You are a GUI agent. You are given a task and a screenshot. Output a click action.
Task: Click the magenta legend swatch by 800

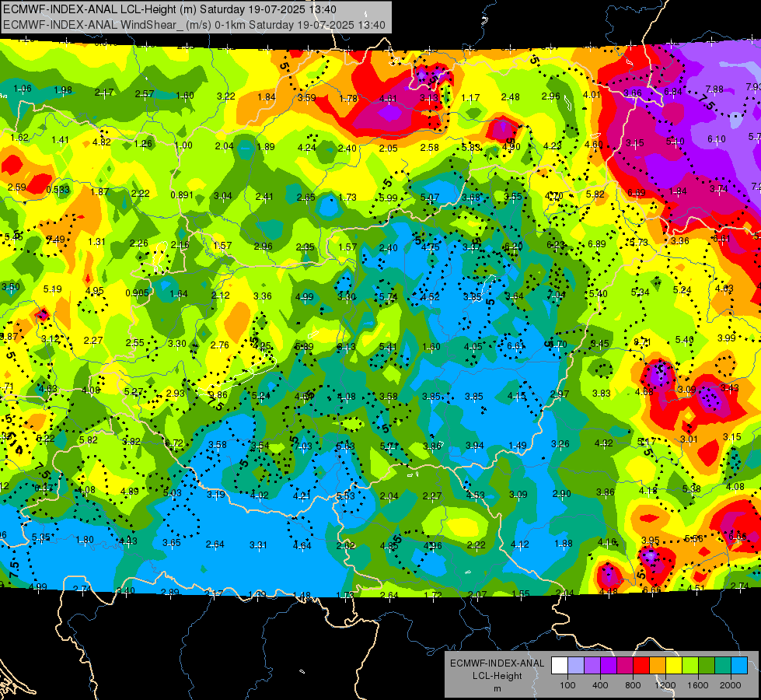[x=625, y=665]
